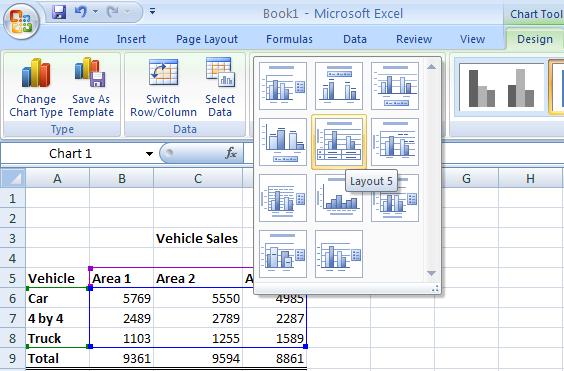This screenshot has height=371, width=564.
Task: Open the Undo history dropdown arrow
Action: [x=95, y=12]
